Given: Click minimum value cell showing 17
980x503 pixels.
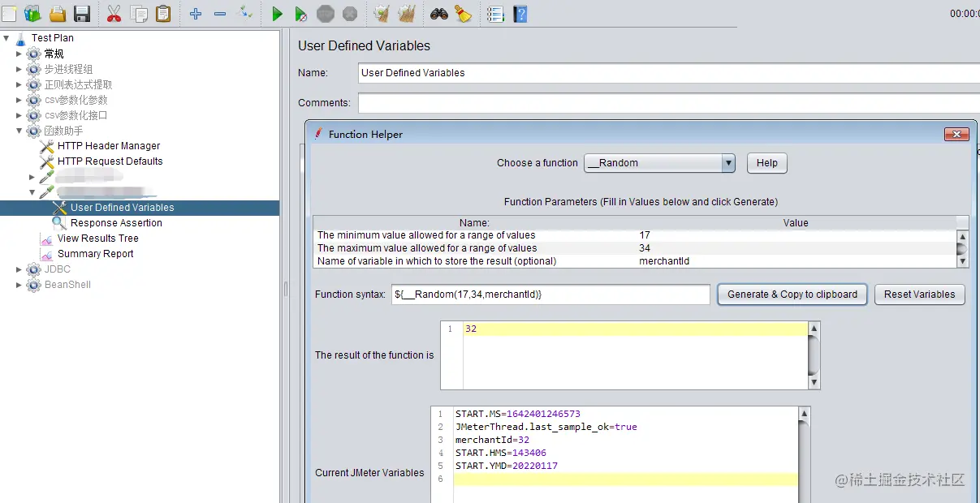Looking at the screenshot, I should coord(797,235).
